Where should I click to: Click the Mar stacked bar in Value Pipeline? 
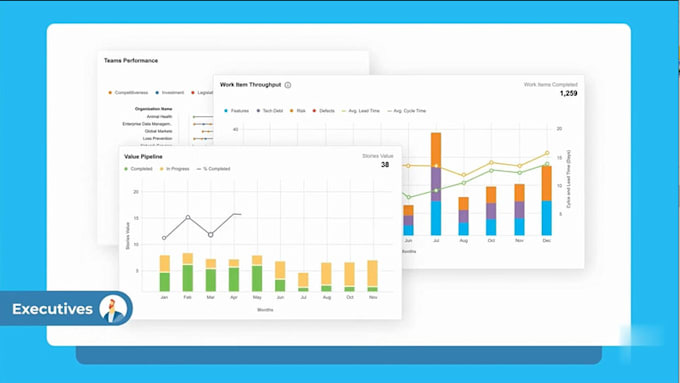coord(211,275)
